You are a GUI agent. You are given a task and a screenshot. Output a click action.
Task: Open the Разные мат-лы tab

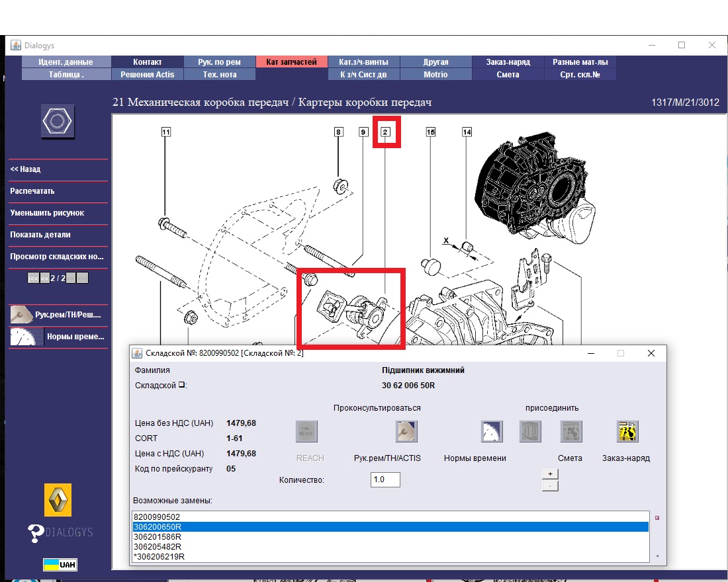(x=580, y=62)
